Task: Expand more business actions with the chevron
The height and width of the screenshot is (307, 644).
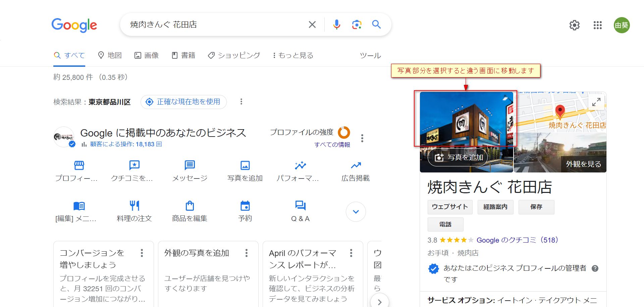Action: (356, 212)
